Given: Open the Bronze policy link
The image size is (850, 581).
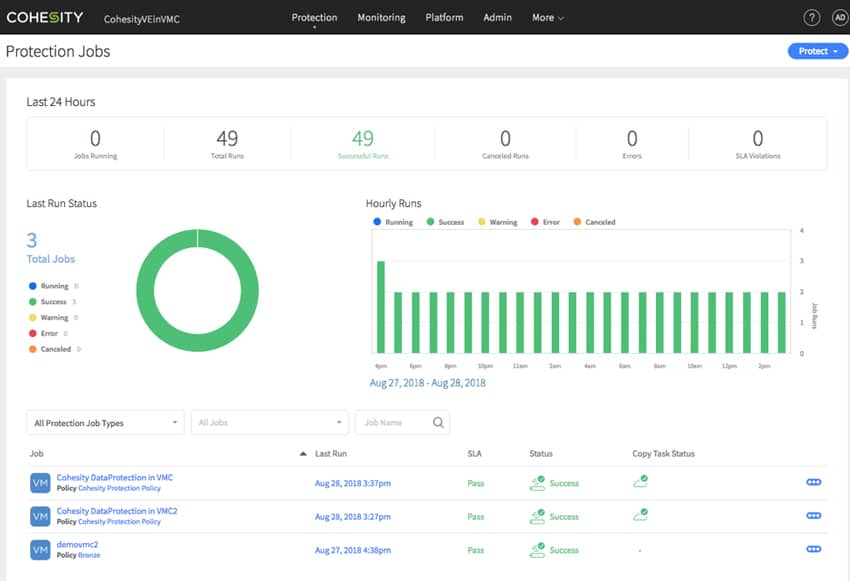Looking at the screenshot, I should coord(89,556).
